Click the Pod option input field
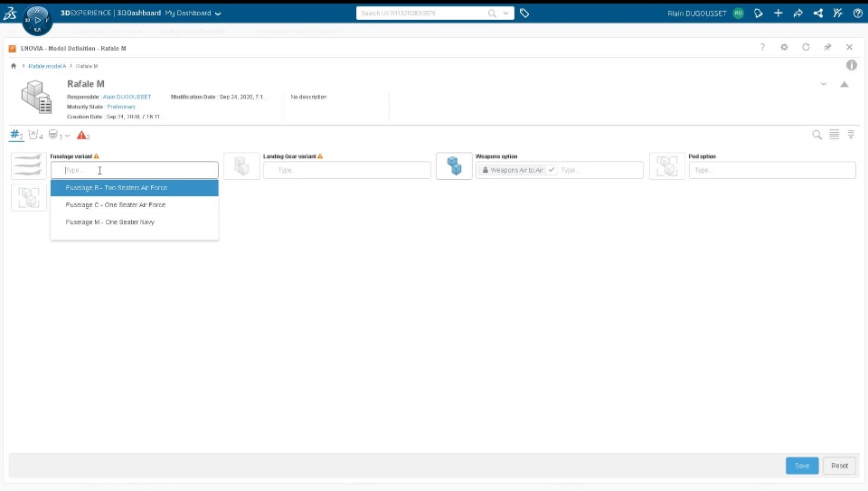The image size is (868, 491). pos(772,170)
